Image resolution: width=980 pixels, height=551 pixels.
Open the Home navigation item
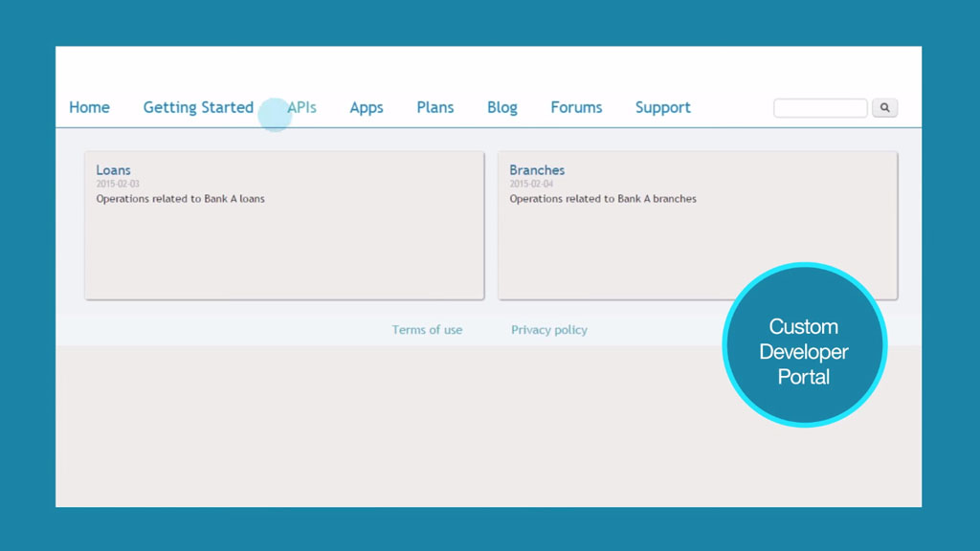(89, 107)
